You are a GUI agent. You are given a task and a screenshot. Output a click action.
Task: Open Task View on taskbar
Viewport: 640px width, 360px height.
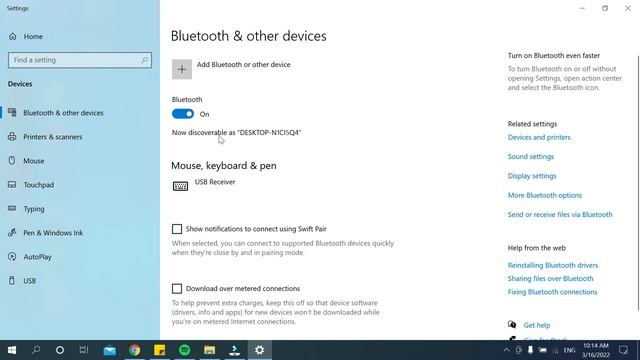[84, 350]
